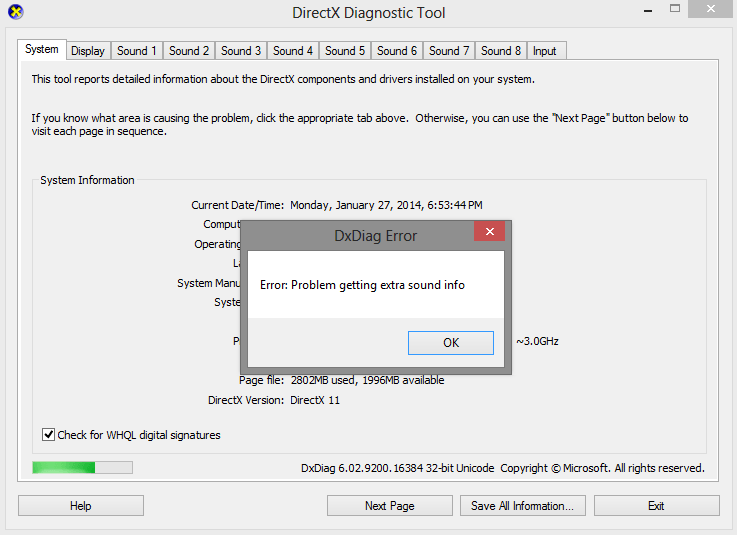Go to the Sound 8 tab
737x535 pixels.
[501, 51]
